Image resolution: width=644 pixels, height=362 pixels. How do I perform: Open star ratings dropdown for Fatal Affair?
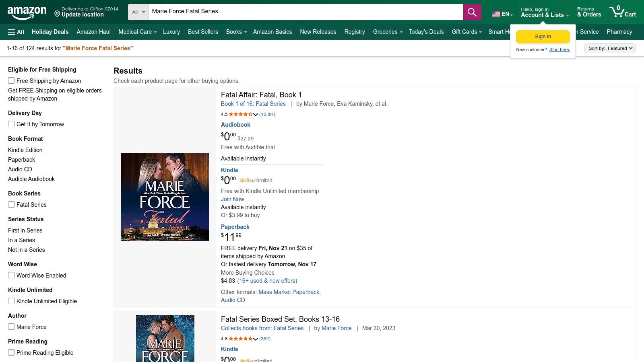[256, 115]
